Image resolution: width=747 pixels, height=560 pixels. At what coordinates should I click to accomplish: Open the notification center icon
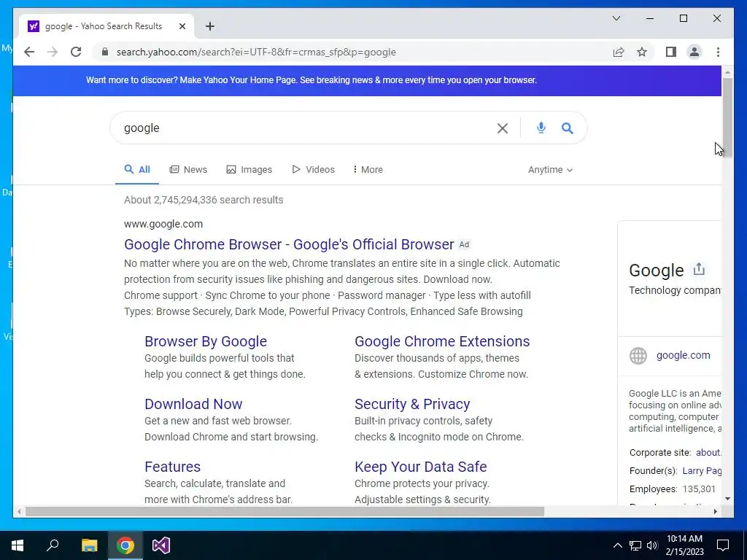pyautogui.click(x=723, y=545)
